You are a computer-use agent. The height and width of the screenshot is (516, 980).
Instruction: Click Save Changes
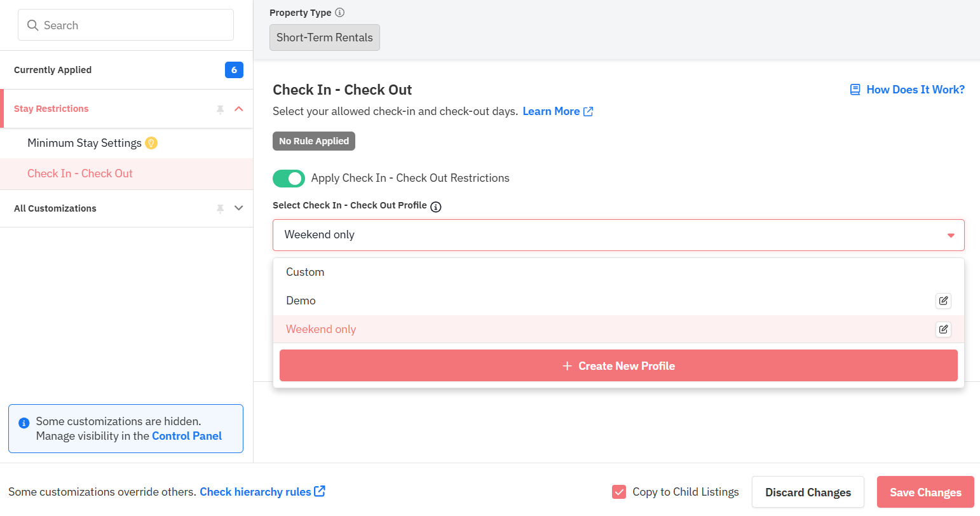pyautogui.click(x=925, y=492)
